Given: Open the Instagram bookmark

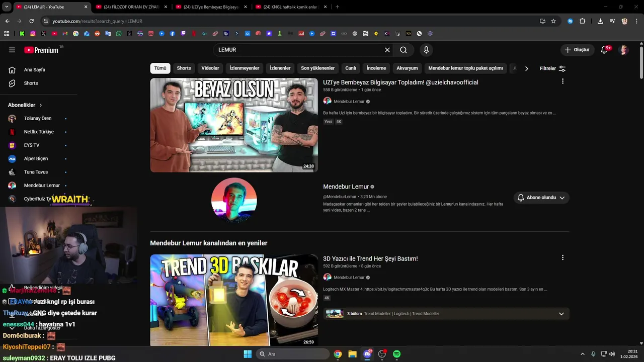Looking at the screenshot, I should pos(33,34).
